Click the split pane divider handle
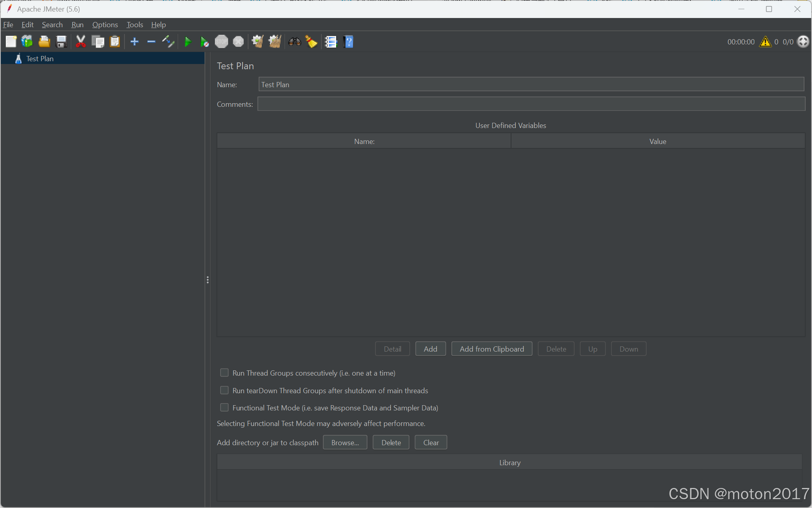This screenshot has height=508, width=812. tap(207, 280)
